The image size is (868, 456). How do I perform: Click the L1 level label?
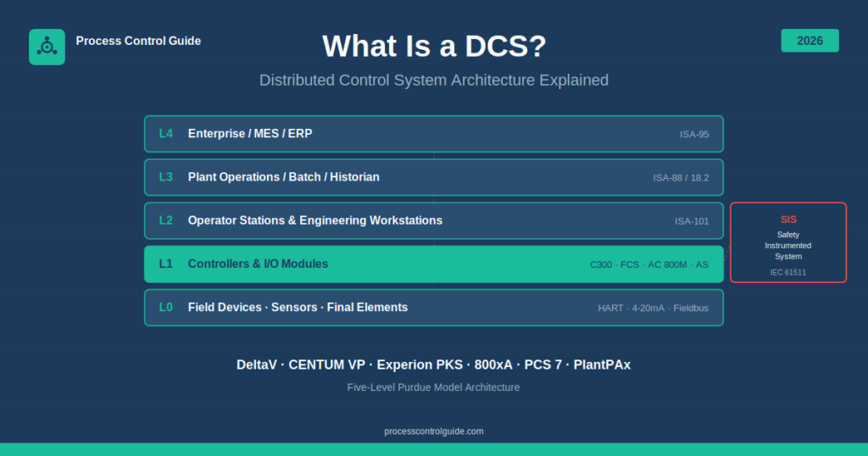pyautogui.click(x=166, y=264)
